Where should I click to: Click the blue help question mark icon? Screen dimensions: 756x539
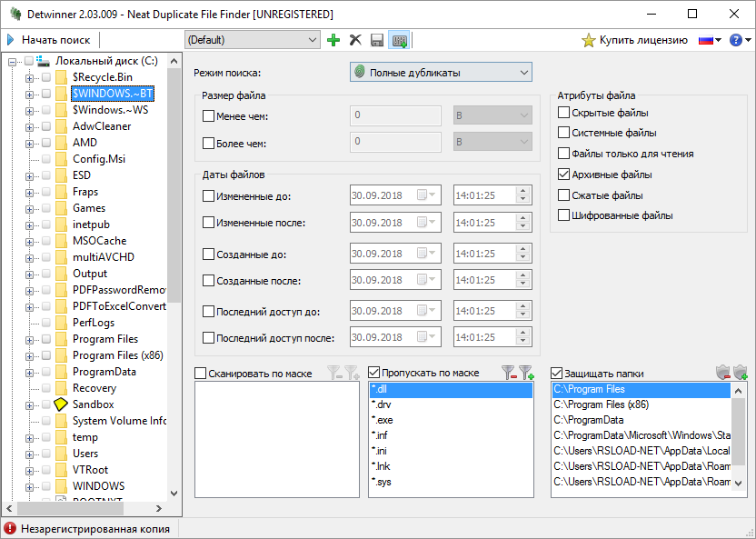[735, 40]
